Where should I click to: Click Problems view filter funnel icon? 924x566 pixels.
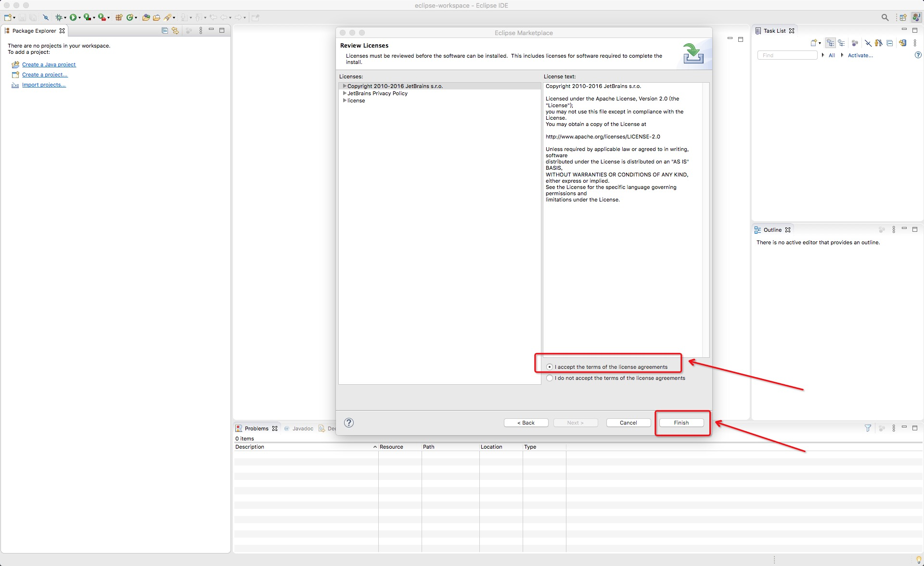tap(868, 428)
